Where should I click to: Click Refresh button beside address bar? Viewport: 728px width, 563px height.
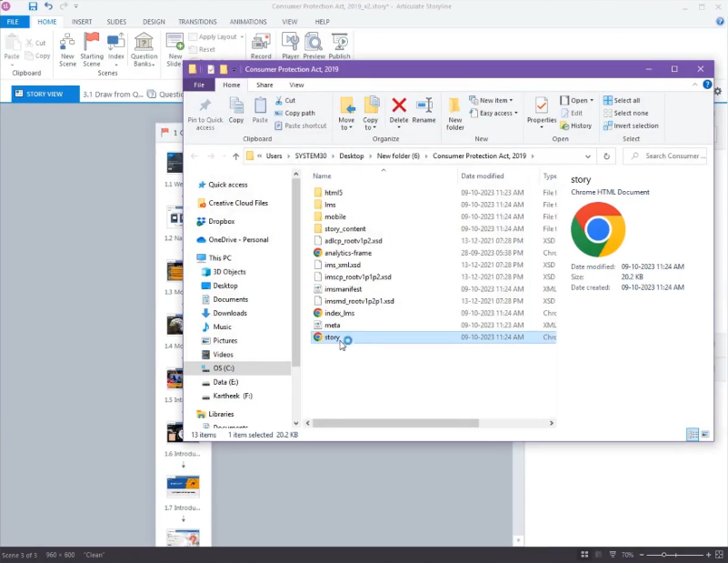606,156
